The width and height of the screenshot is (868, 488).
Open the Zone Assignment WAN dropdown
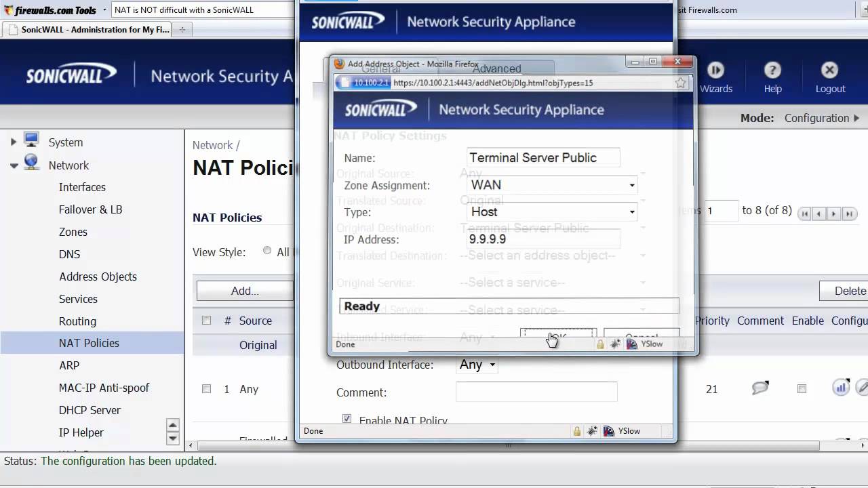pos(553,185)
